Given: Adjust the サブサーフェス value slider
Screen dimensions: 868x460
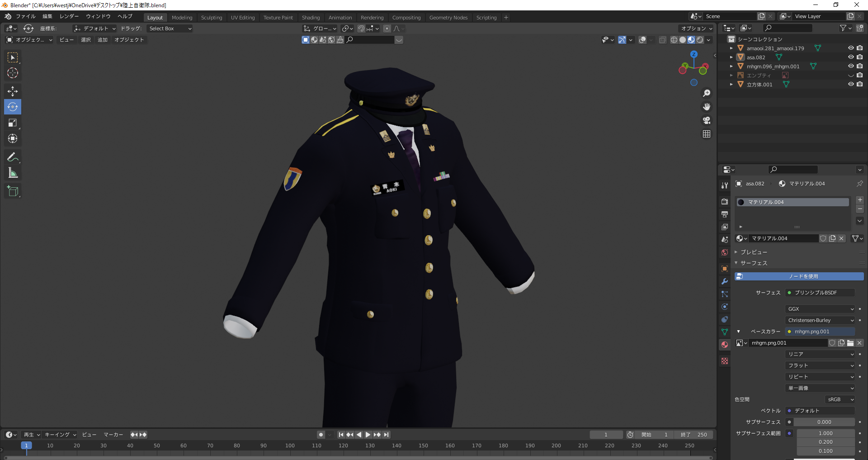Looking at the screenshot, I should (824, 422).
